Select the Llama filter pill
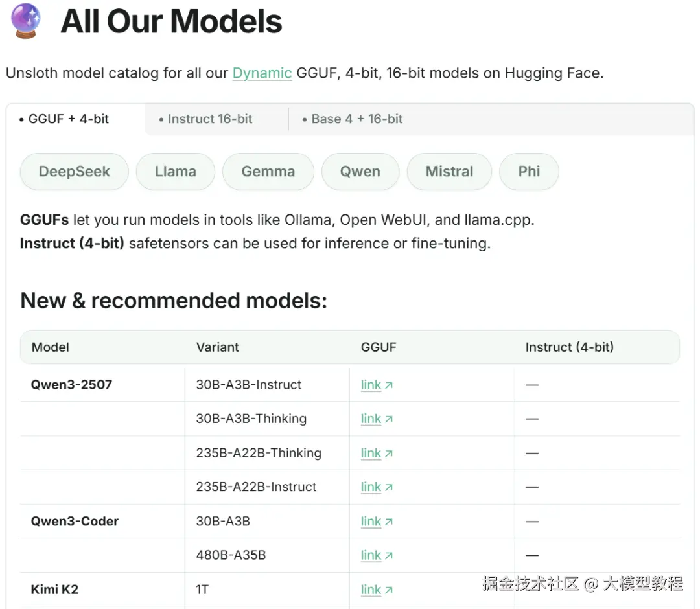 click(176, 171)
